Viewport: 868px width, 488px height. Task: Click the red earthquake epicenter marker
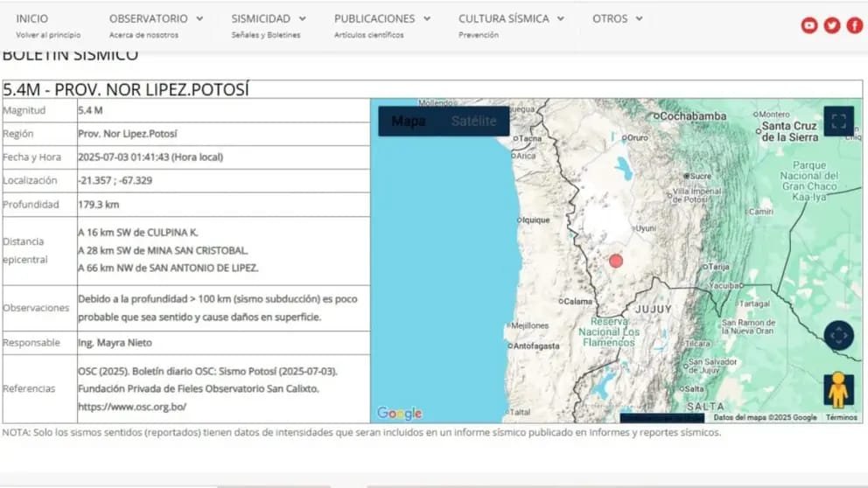(x=616, y=261)
